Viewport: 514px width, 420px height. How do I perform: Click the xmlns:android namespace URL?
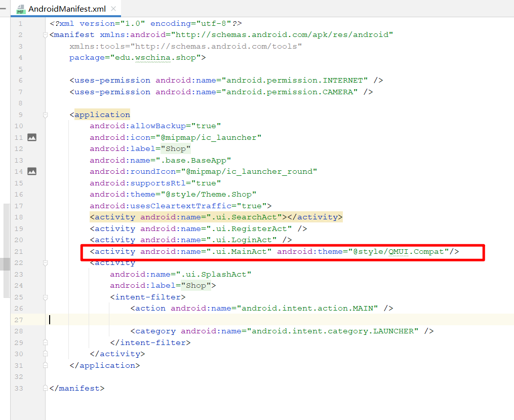282,35
